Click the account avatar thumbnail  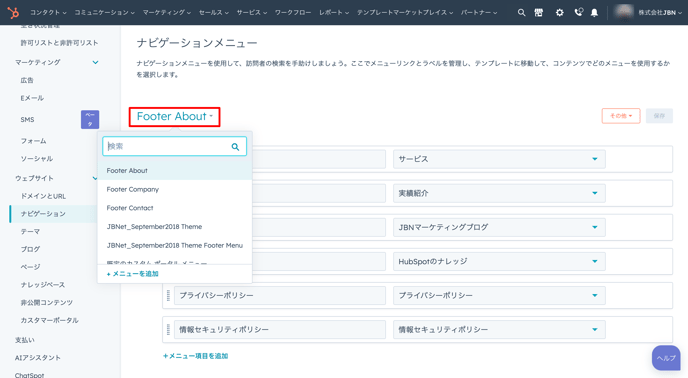coord(624,12)
